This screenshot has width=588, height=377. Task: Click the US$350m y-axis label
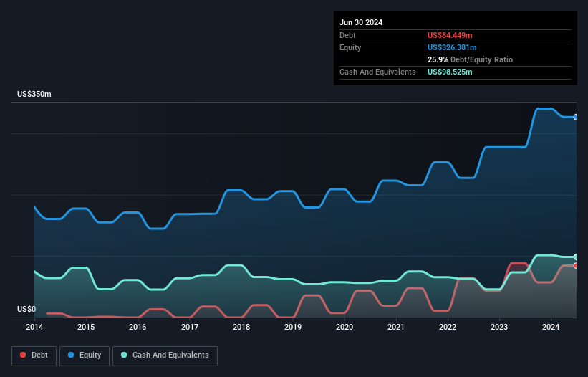pyautogui.click(x=34, y=95)
